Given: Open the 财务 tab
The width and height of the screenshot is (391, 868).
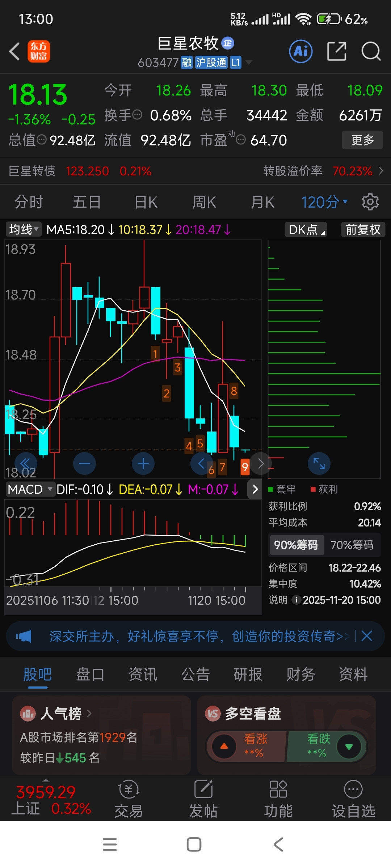Looking at the screenshot, I should 301,674.
